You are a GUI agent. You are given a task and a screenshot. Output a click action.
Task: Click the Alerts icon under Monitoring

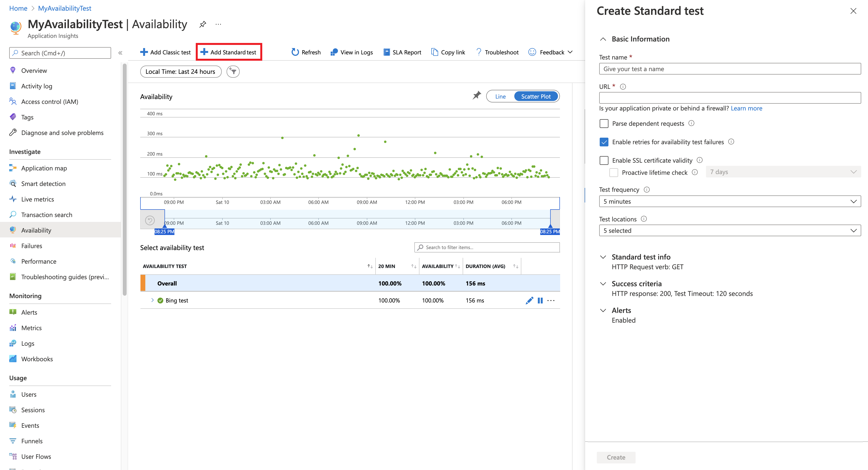[13, 312]
